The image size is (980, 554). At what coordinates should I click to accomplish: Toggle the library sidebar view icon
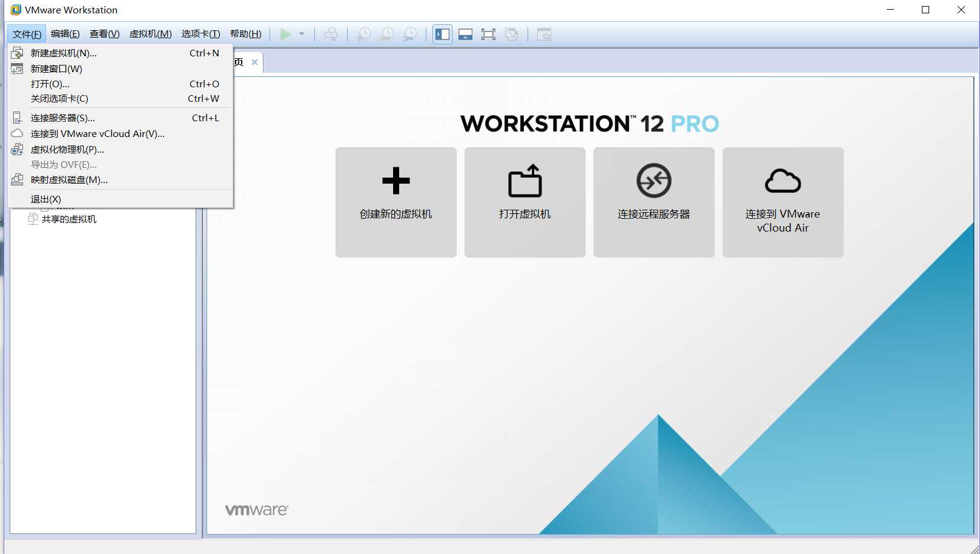click(443, 35)
